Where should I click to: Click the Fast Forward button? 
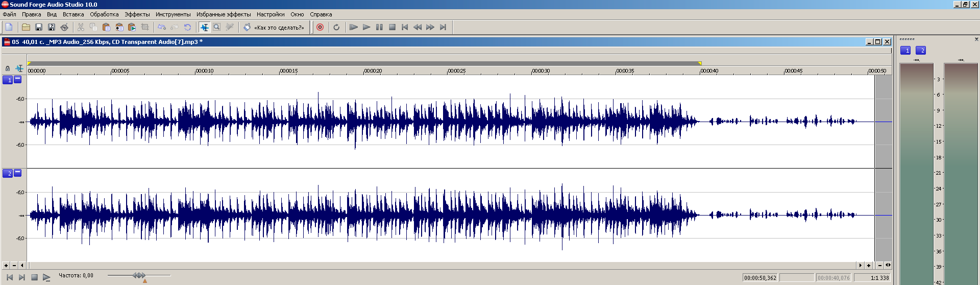430,27
